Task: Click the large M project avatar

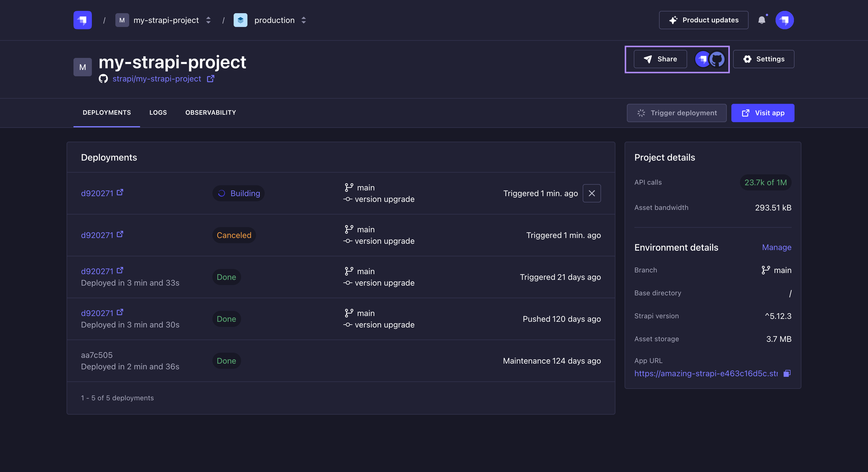Action: (x=83, y=67)
